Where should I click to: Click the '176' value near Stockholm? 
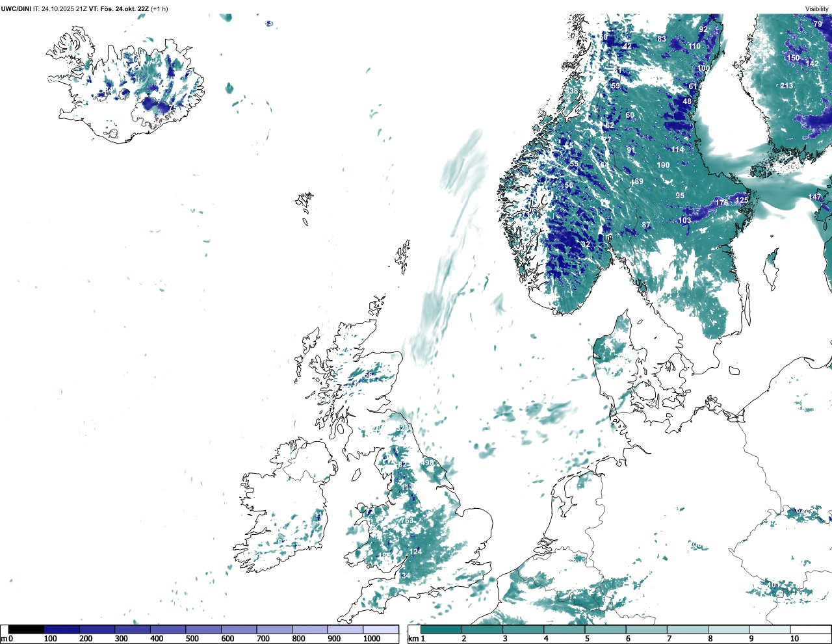pyautogui.click(x=721, y=203)
